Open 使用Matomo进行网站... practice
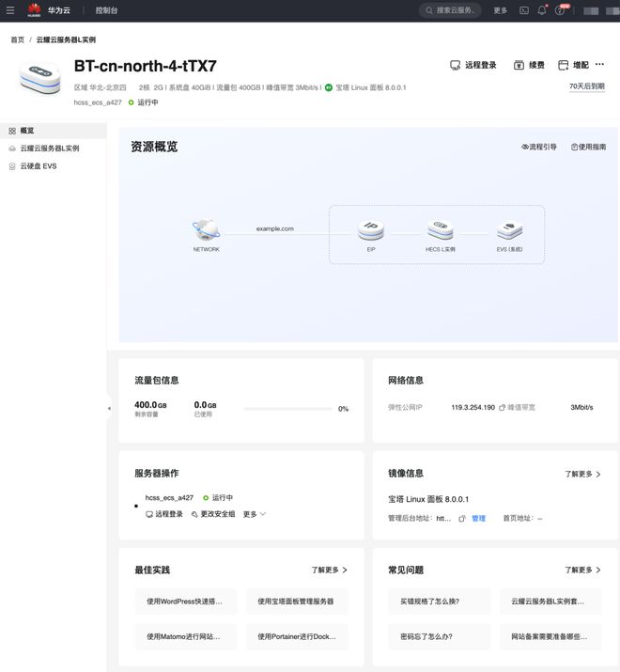 [185, 637]
